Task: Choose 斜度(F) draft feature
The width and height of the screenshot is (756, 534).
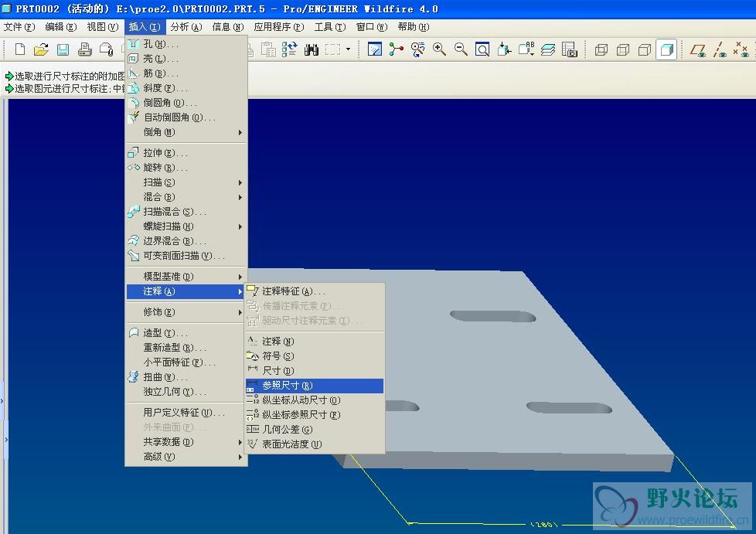Action: (186, 88)
